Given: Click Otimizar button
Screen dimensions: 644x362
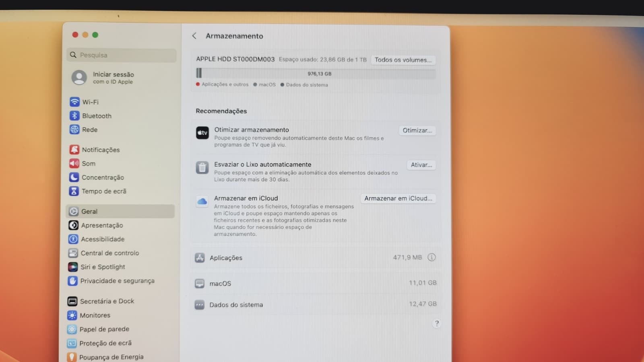Looking at the screenshot, I should click(417, 130).
